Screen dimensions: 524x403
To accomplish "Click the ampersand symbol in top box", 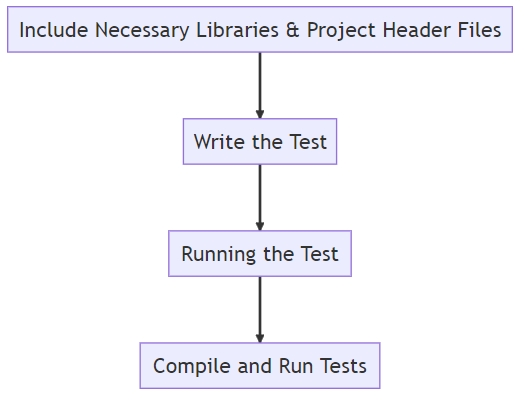I will 292,30.
